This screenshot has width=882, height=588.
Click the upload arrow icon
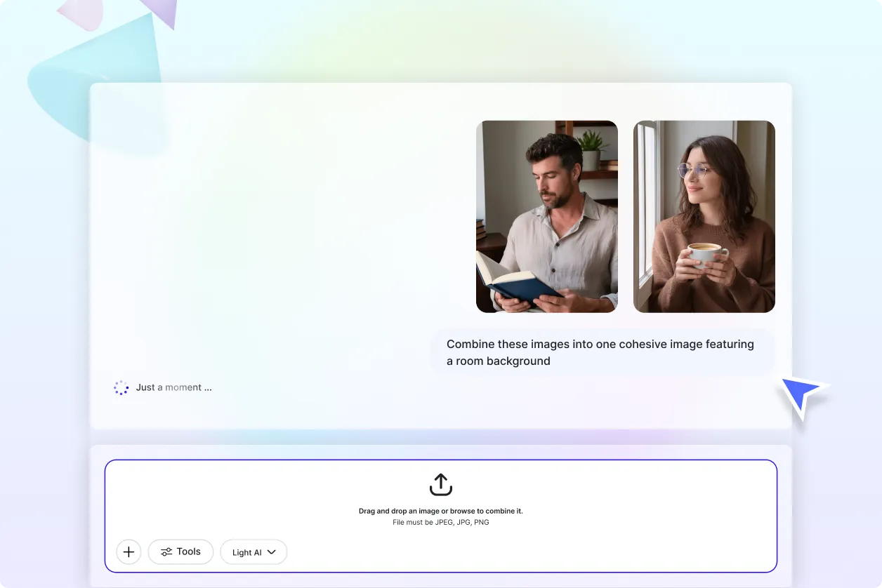(x=441, y=484)
